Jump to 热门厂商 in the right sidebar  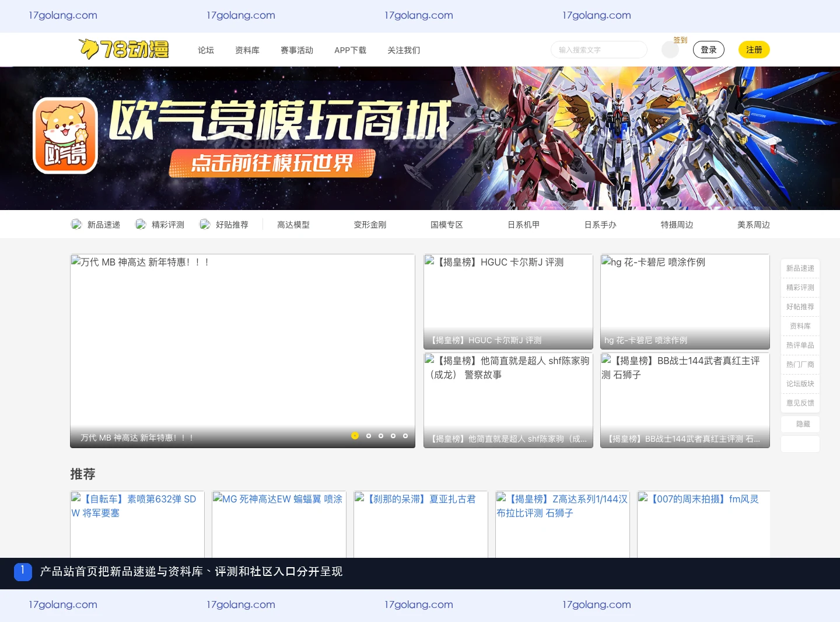point(800,365)
